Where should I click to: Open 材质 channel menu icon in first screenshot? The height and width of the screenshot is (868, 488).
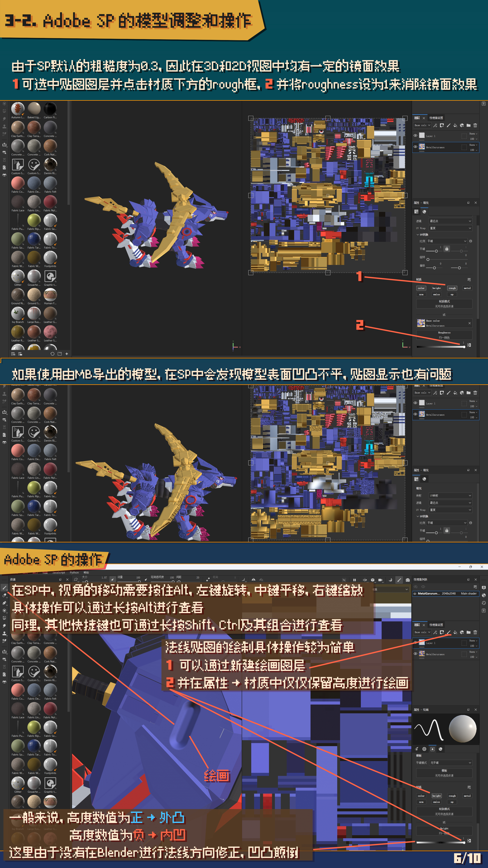click(469, 280)
